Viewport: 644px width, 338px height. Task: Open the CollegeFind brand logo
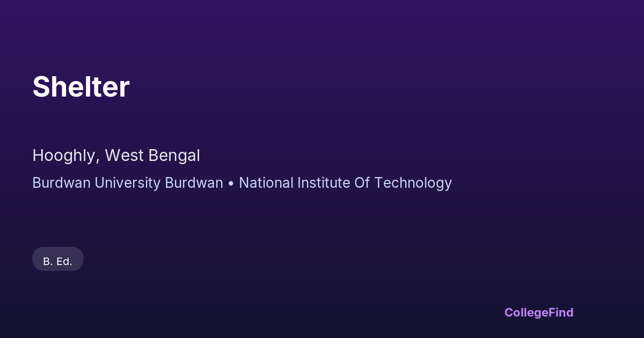(539, 312)
